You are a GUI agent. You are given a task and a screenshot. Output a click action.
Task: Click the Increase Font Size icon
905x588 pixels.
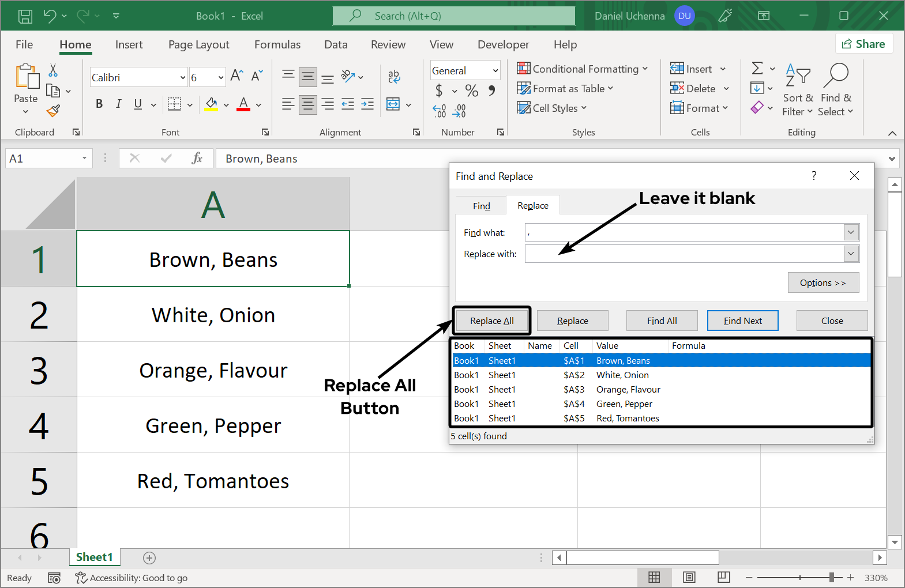(236, 76)
